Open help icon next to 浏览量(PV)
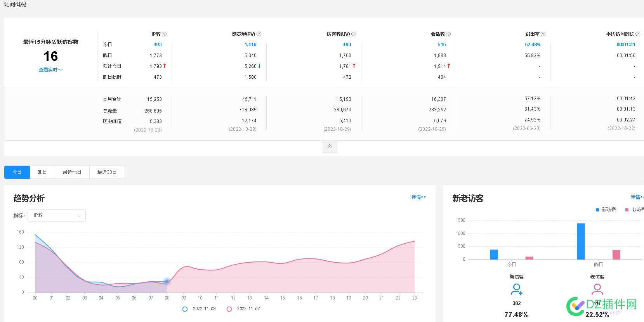 pyautogui.click(x=259, y=34)
